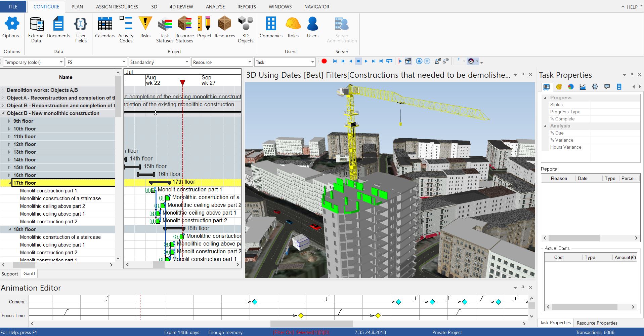Toggle the loop playback button
The width and height of the screenshot is (644, 336).
click(x=389, y=61)
